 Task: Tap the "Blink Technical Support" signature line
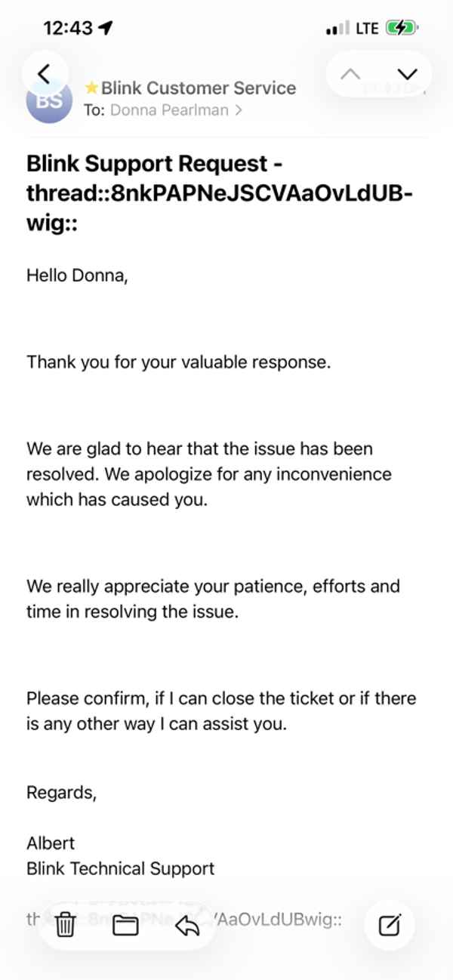click(x=120, y=868)
